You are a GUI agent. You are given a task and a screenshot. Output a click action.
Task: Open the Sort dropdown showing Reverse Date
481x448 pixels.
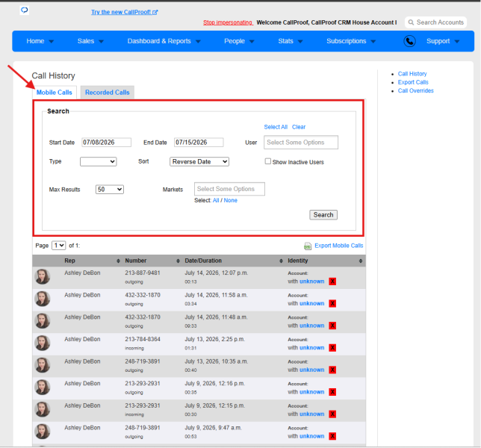coord(199,161)
